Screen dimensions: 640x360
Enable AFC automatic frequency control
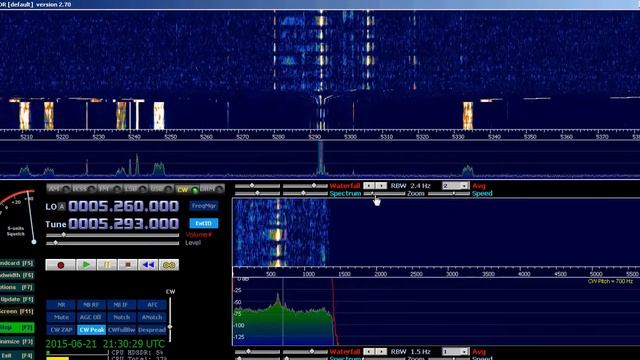tap(152, 305)
